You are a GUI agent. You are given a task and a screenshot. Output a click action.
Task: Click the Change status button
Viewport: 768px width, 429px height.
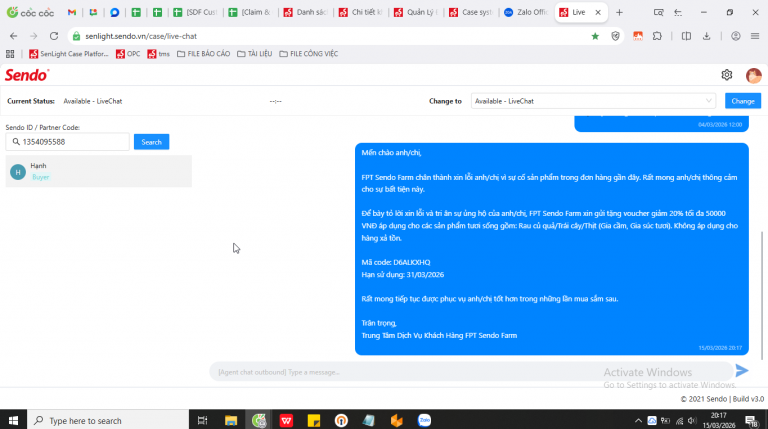[743, 101]
